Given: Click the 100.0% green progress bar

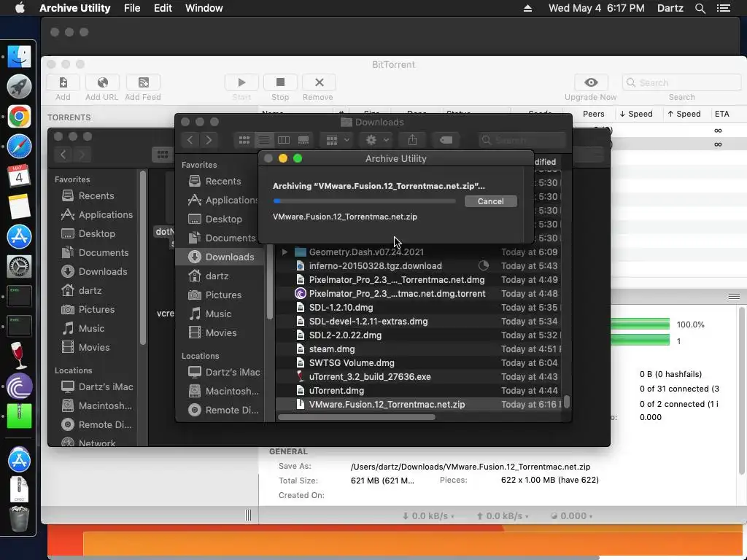Looking at the screenshot, I should tap(640, 324).
